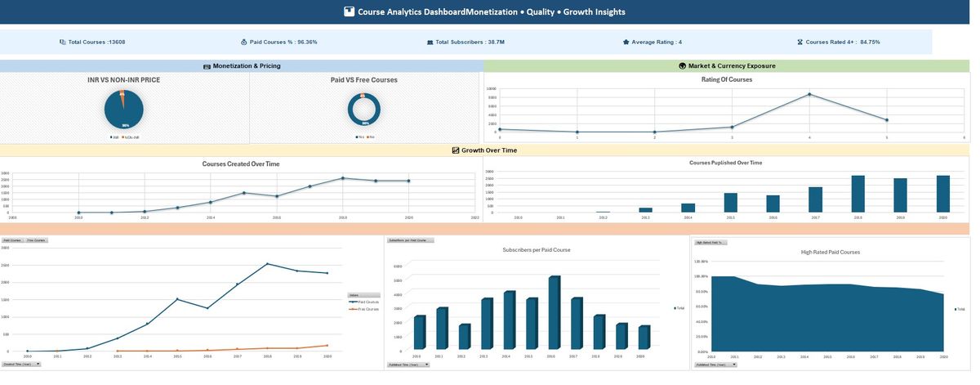Image resolution: width=980 pixels, height=385 pixels.
Task: Click 'Subscribers per Paid Course' chart title
Action: (535, 249)
